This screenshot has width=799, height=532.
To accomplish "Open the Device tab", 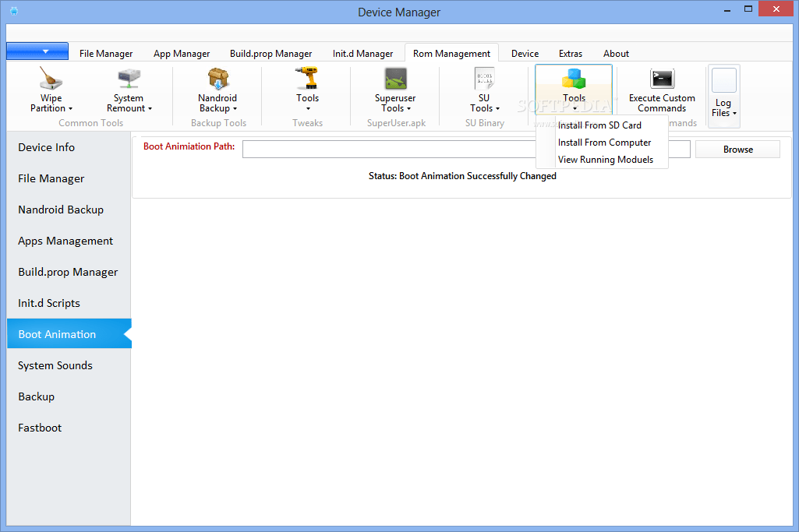I will click(x=525, y=53).
